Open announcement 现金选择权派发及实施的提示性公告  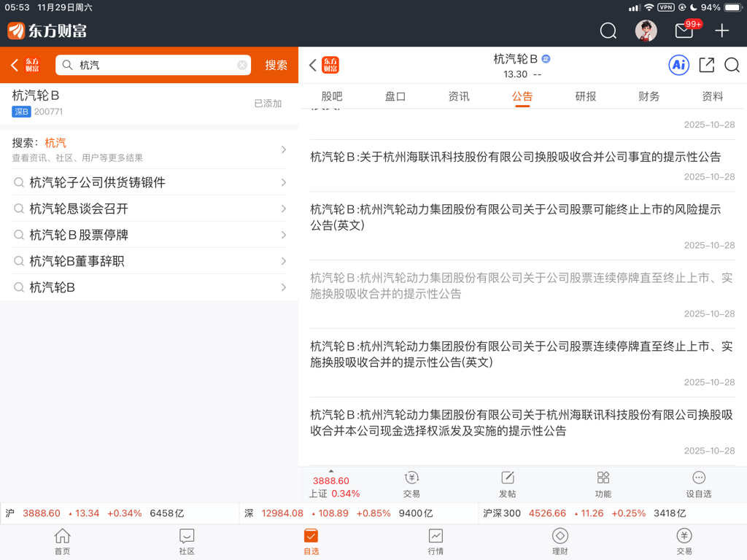point(522,432)
